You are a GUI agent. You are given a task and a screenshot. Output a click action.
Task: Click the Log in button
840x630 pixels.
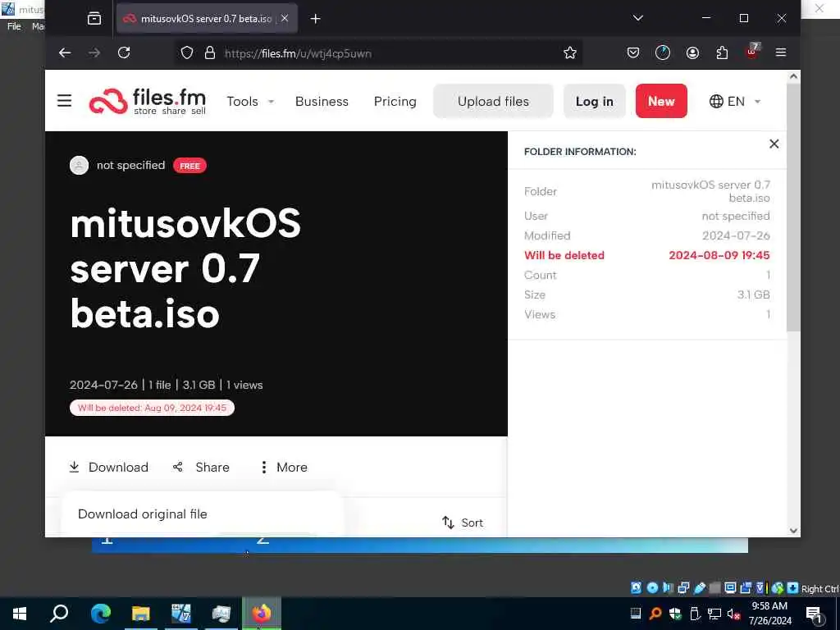(x=595, y=101)
